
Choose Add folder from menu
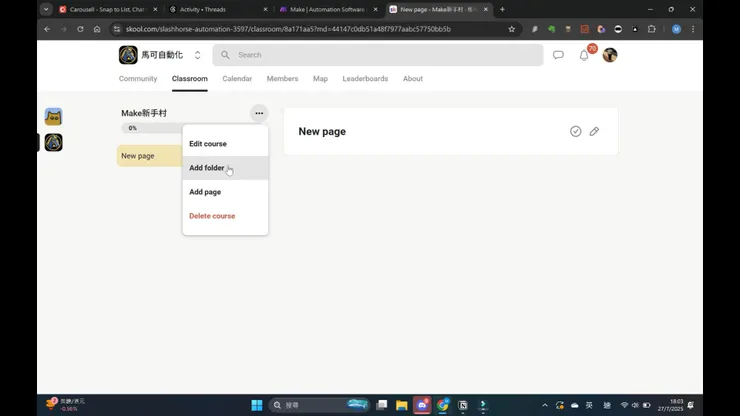pos(225,168)
